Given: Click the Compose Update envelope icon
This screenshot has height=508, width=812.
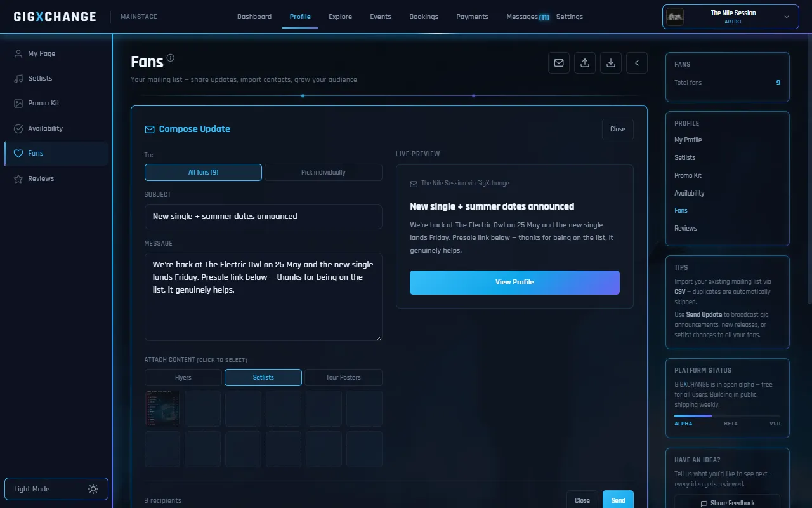Looking at the screenshot, I should [x=150, y=129].
